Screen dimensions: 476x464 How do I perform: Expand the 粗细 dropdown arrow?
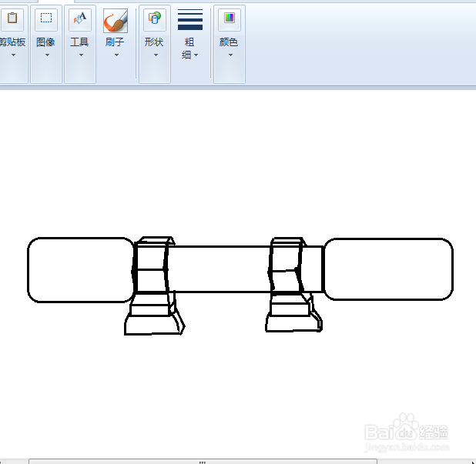[x=196, y=55]
